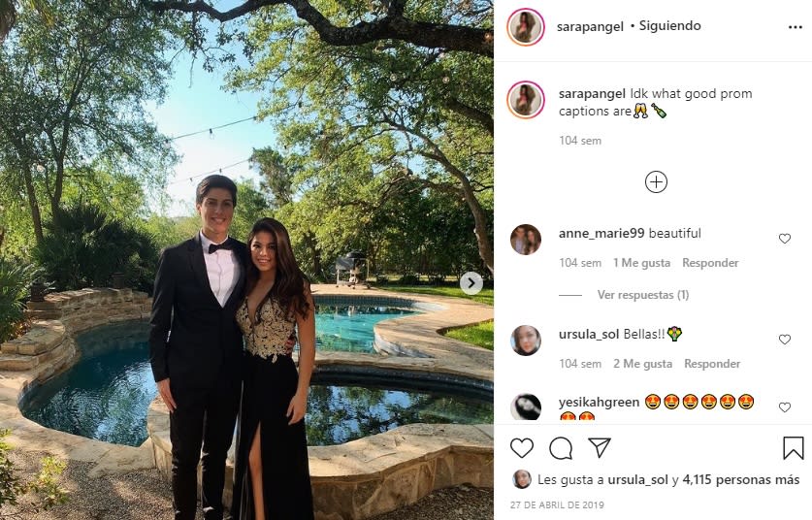Reply to ursula_sol's comment
The height and width of the screenshot is (520, 812).
pyautogui.click(x=712, y=364)
